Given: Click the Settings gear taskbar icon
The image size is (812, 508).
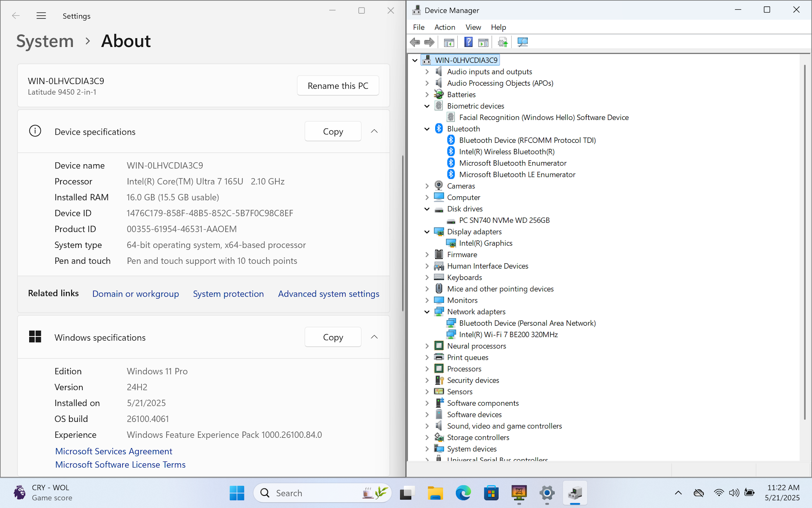Looking at the screenshot, I should 547,493.
